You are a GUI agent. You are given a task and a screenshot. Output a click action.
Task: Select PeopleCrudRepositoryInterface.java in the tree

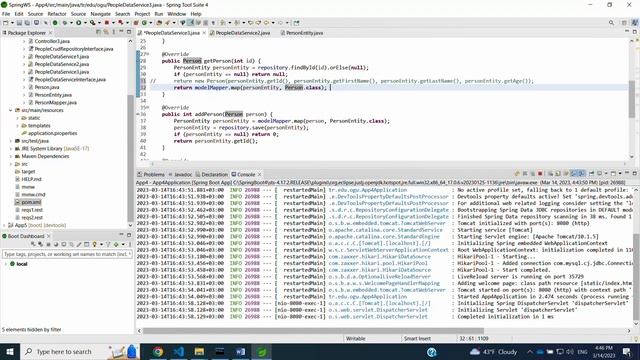73,49
